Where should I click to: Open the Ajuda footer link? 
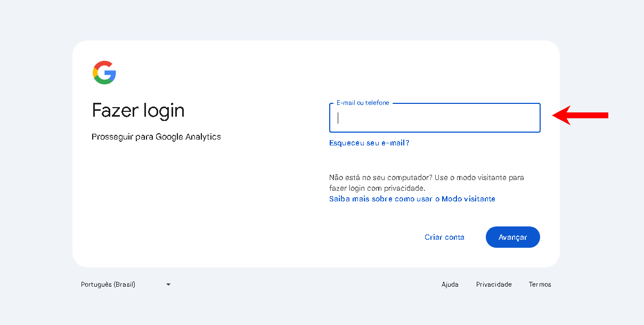click(x=450, y=285)
